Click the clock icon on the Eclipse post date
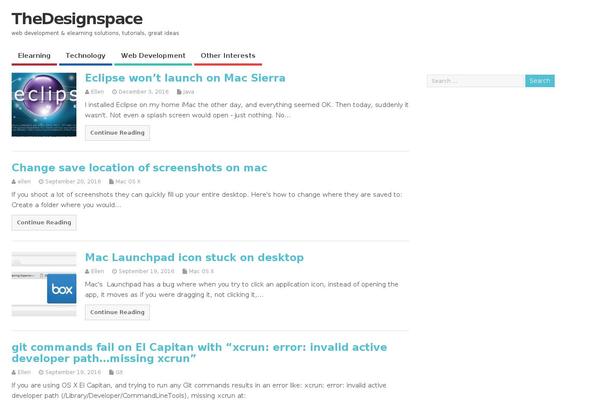Image resolution: width=600 pixels, height=400 pixels. click(114, 92)
